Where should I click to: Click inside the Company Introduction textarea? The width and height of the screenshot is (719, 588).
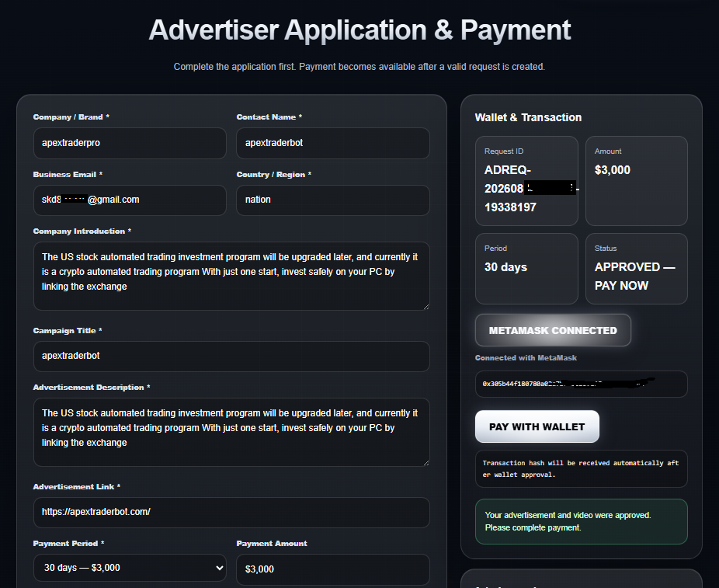(x=231, y=276)
